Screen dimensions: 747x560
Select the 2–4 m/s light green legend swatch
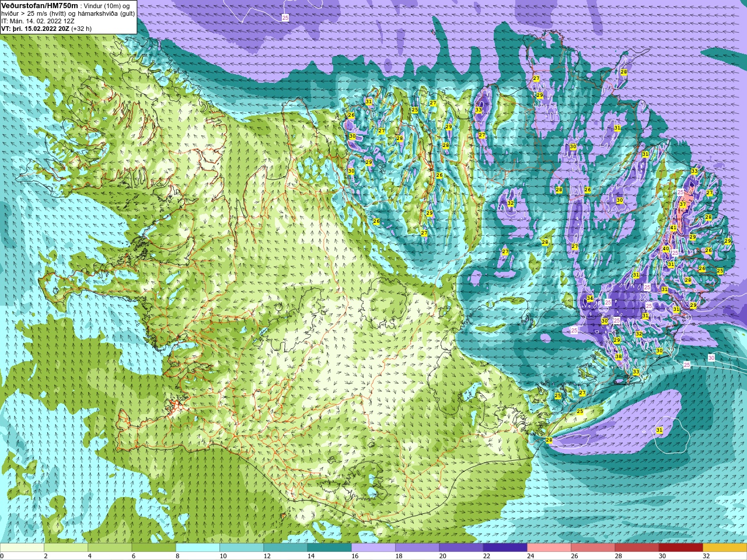pos(66,548)
